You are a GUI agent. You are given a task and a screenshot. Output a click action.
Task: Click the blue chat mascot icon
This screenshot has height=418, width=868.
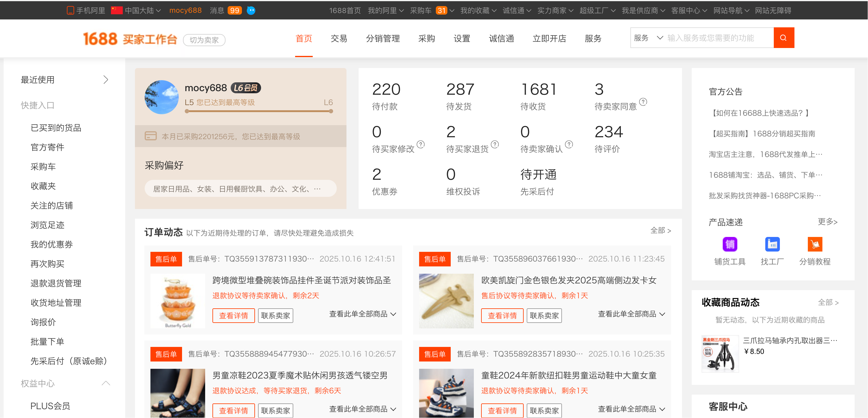point(251,10)
